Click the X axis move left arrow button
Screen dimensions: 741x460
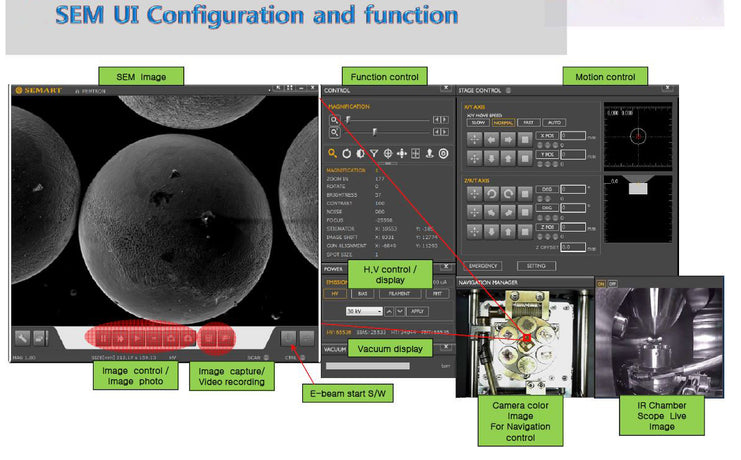coord(491,139)
